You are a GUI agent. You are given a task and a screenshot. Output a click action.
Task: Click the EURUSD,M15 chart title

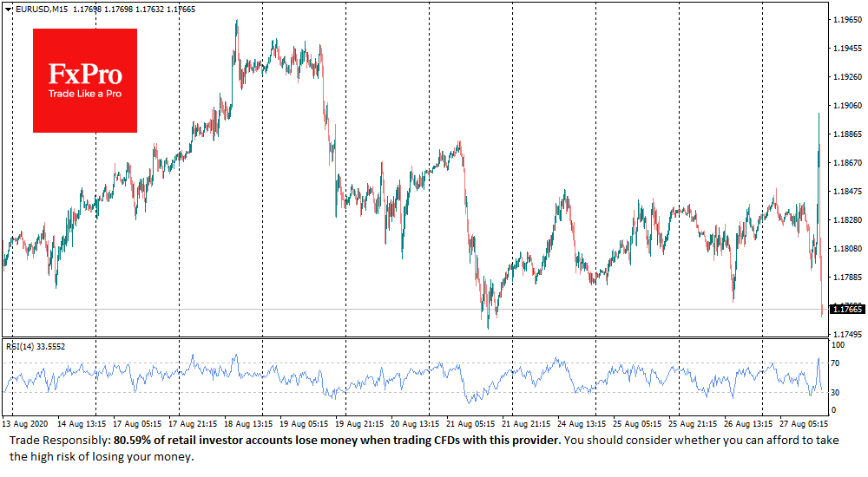(x=40, y=10)
